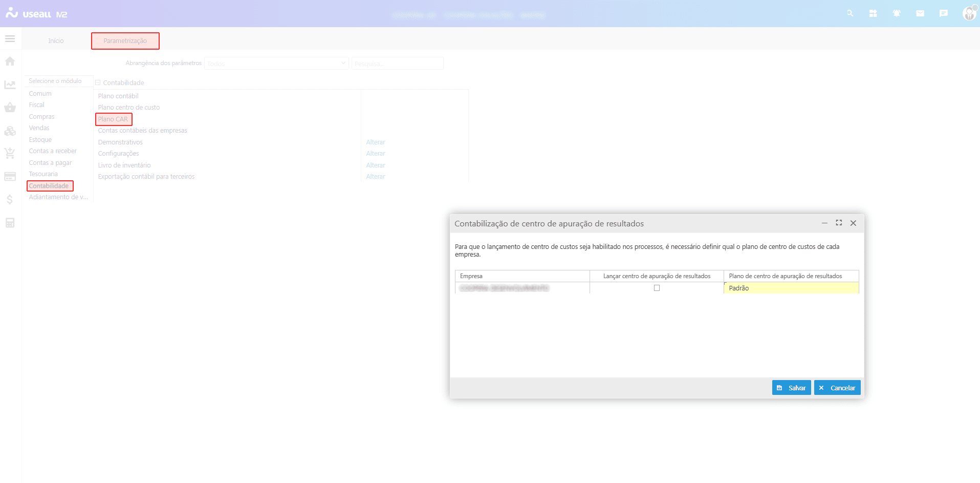980x483 pixels.
Task: Open the calculator icon in left sidebar
Action: tap(10, 223)
